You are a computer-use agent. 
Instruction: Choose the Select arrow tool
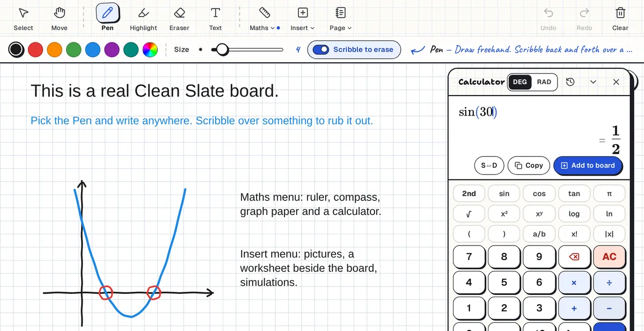[x=23, y=19]
